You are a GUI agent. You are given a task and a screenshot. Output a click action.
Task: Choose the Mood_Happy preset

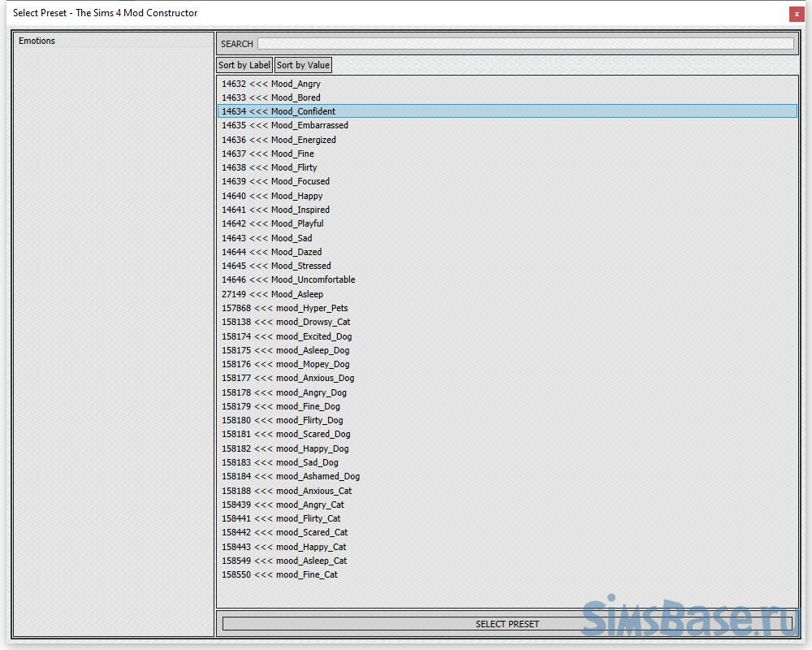pyautogui.click(x=272, y=196)
